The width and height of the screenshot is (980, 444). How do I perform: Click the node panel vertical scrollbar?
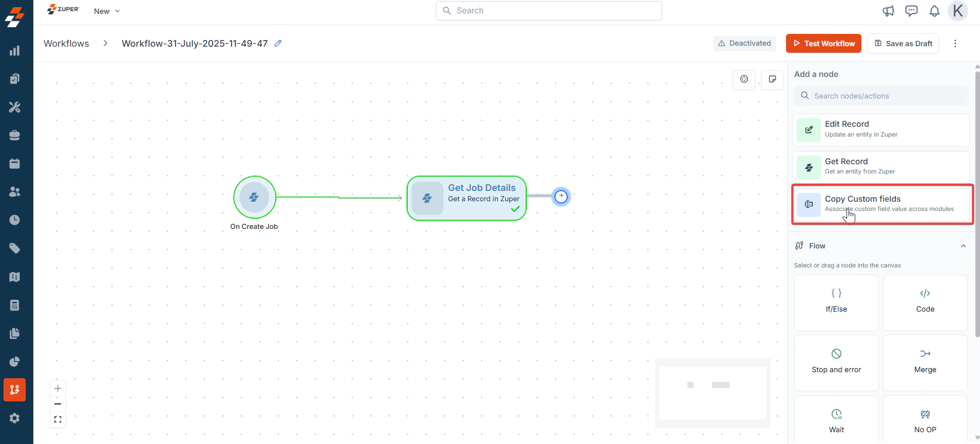[977, 205]
